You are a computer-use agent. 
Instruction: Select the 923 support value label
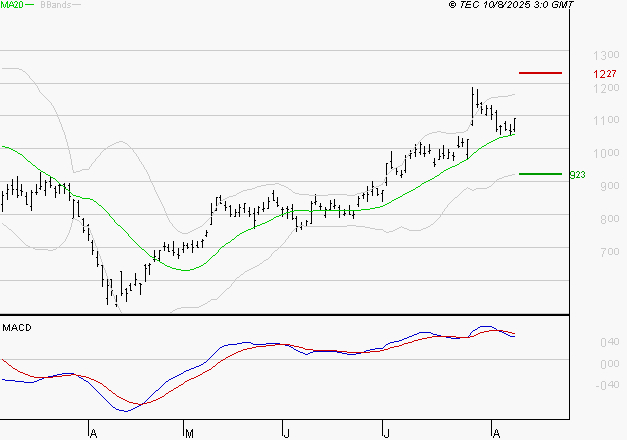tap(577, 175)
